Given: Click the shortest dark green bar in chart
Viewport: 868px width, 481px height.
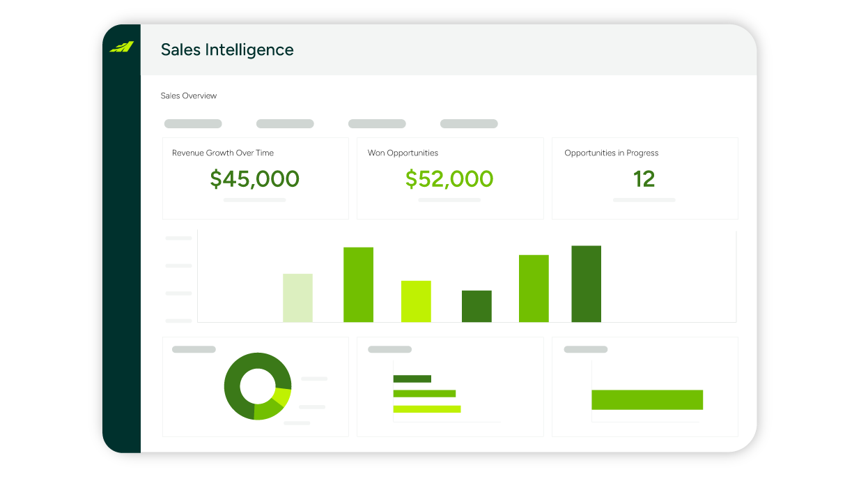Looking at the screenshot, I should (476, 306).
